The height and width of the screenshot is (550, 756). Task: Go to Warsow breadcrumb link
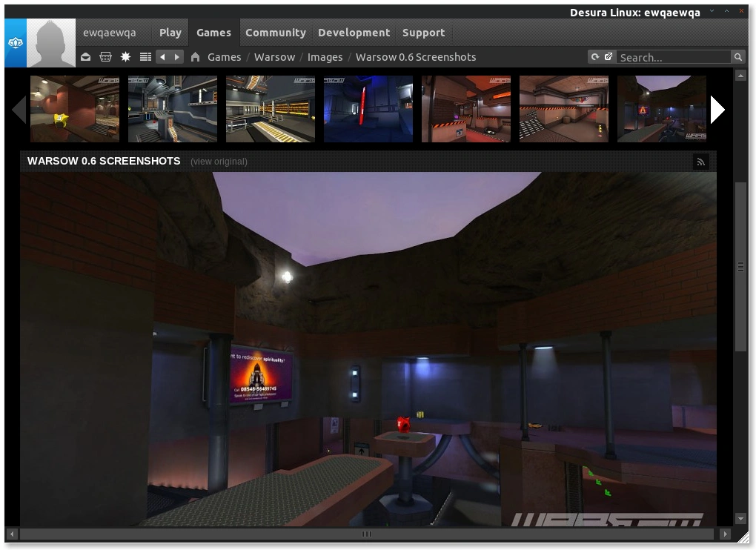point(275,57)
